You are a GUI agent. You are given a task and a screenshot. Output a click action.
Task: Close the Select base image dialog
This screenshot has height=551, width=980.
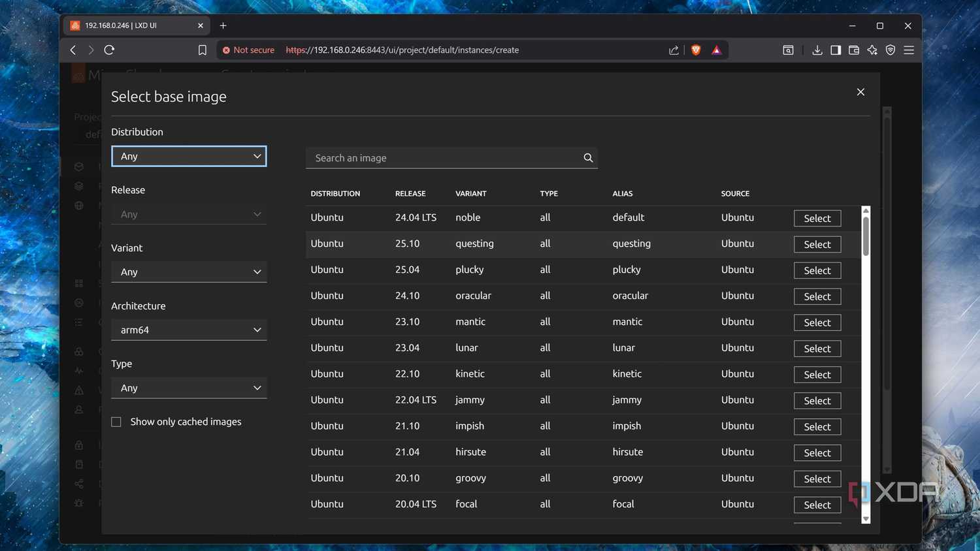pos(860,92)
